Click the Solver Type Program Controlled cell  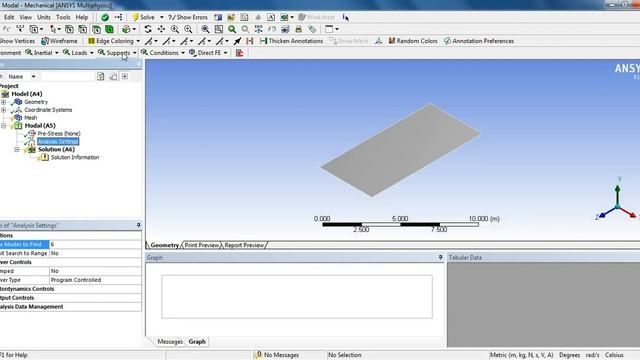click(x=95, y=280)
